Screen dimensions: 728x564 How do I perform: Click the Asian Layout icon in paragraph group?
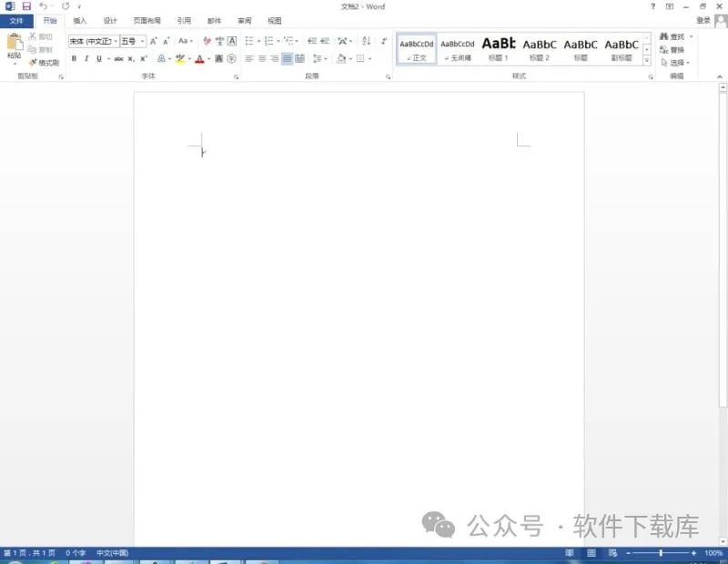click(342, 41)
